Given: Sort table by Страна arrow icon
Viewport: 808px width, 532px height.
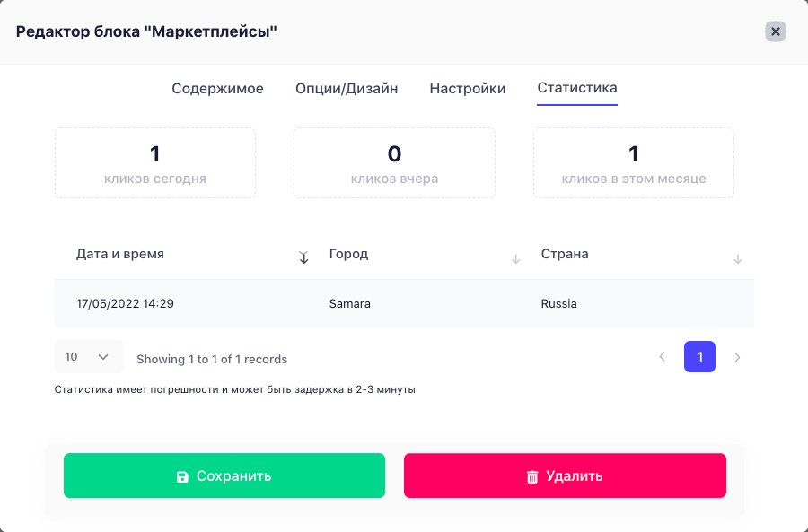Looking at the screenshot, I should pyautogui.click(x=737, y=259).
